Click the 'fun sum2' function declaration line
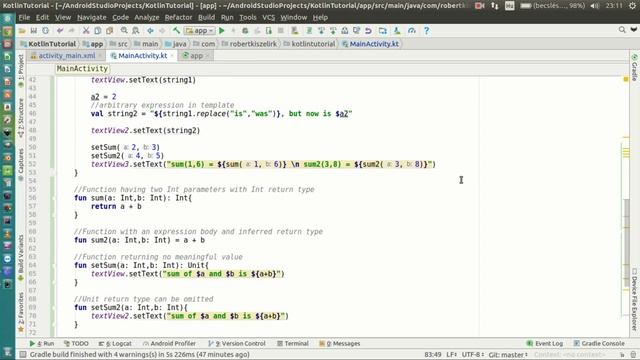Screen dimensions: 640x360 [140, 240]
